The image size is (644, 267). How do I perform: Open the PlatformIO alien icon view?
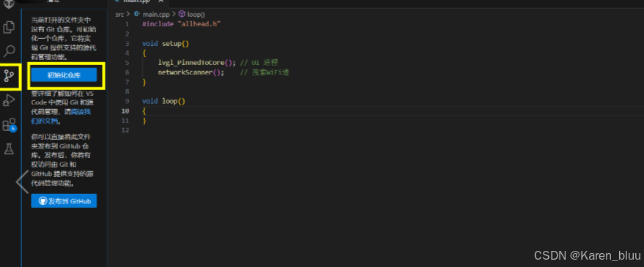pyautogui.click(x=9, y=4)
